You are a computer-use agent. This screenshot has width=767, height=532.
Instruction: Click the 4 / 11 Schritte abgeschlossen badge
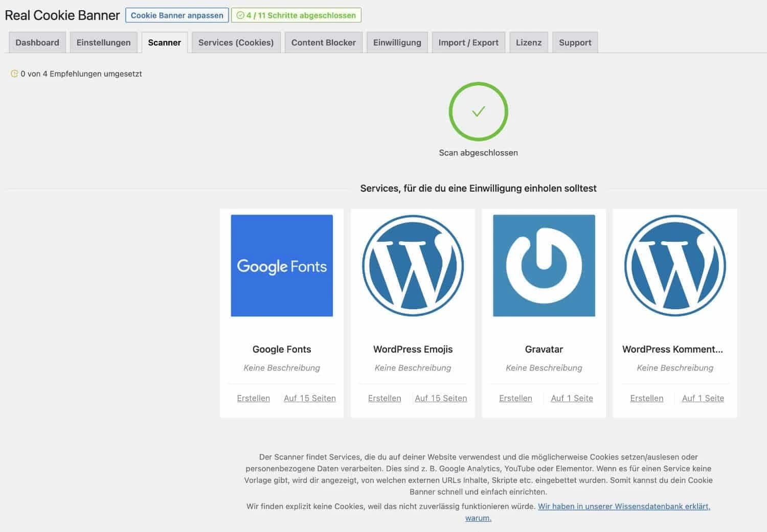297,15
